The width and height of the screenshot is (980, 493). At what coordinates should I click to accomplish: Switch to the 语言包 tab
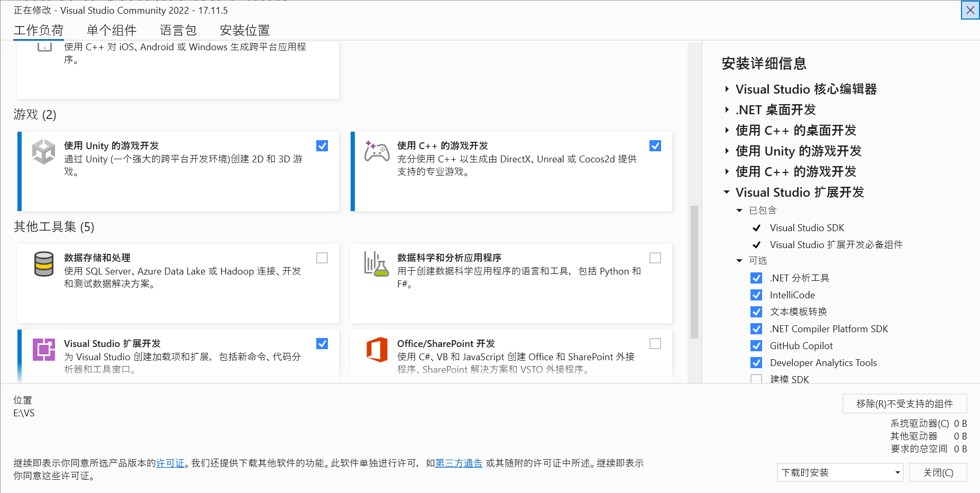178,30
